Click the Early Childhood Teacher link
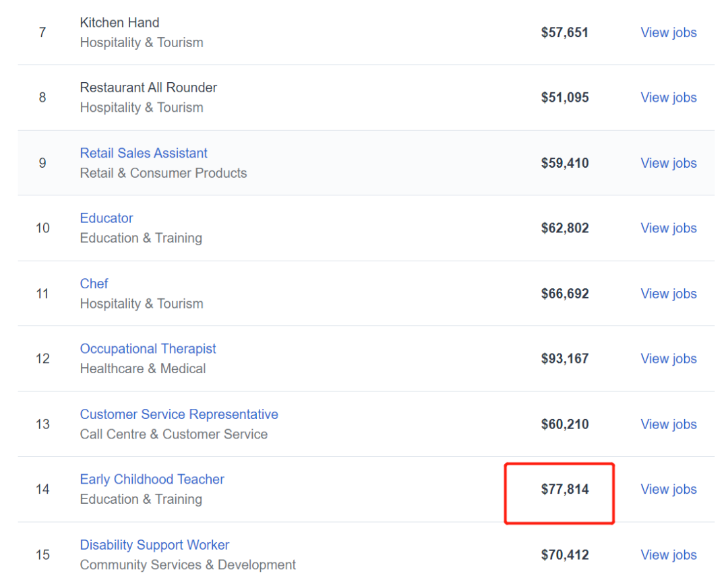Viewport: 728px width, 582px height. 152,480
